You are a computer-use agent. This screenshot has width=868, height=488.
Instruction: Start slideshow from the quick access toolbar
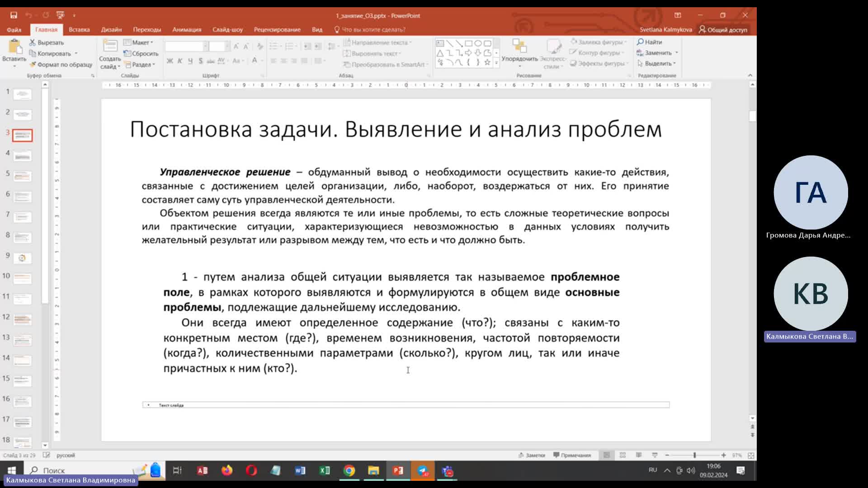[60, 15]
